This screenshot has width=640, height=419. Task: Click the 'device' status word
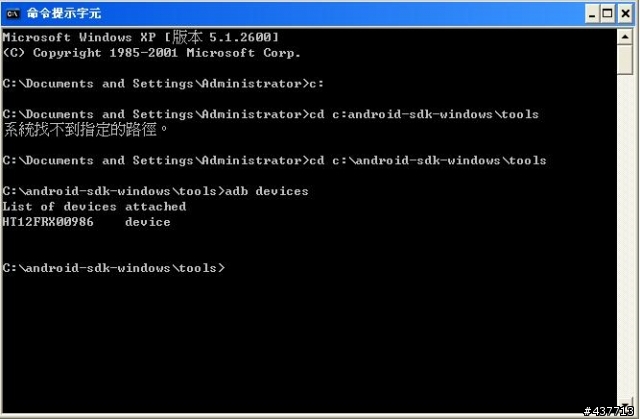(147, 222)
